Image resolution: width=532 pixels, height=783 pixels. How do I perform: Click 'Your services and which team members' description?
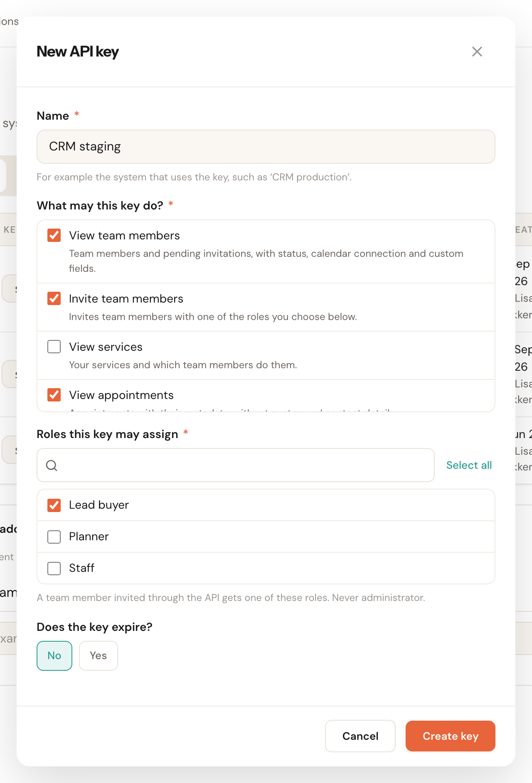[x=183, y=365]
